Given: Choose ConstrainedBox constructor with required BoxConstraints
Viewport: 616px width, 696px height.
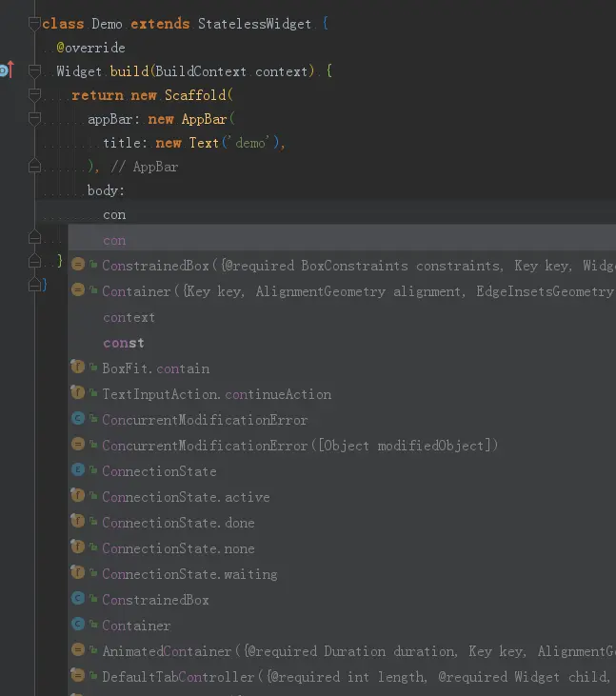Looking at the screenshot, I should (x=342, y=266).
